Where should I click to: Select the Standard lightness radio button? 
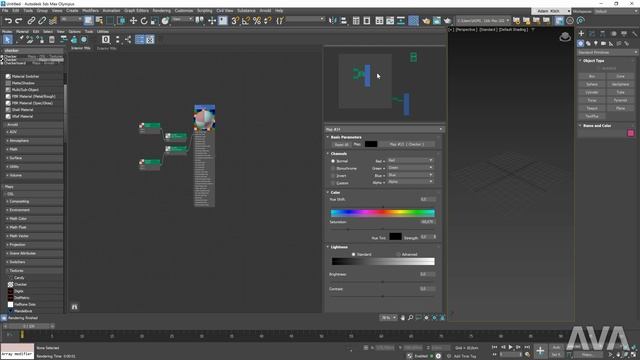(x=353, y=254)
